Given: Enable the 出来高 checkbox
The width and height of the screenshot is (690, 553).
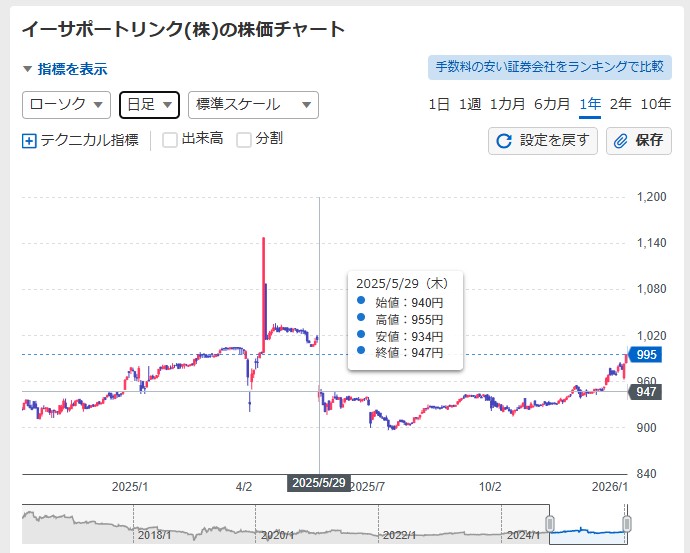Looking at the screenshot, I should [x=170, y=140].
